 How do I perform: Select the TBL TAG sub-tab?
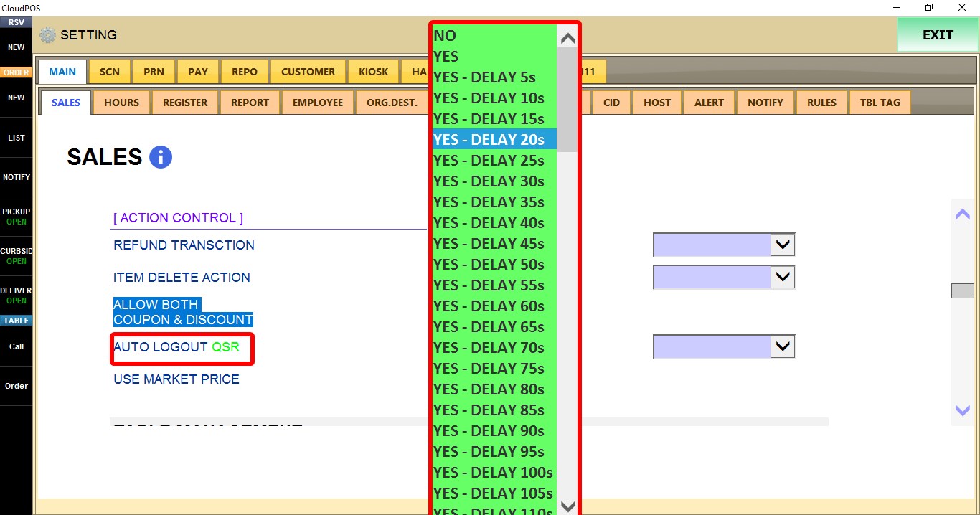coord(880,103)
